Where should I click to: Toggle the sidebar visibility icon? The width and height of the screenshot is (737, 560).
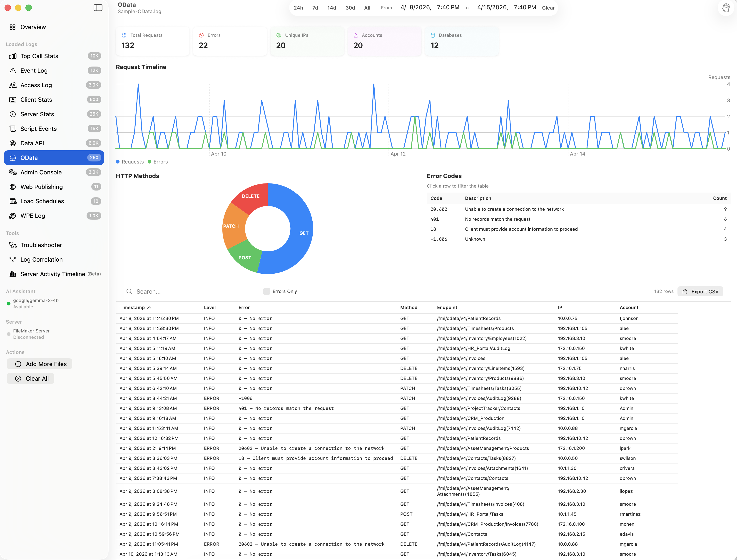(98, 8)
